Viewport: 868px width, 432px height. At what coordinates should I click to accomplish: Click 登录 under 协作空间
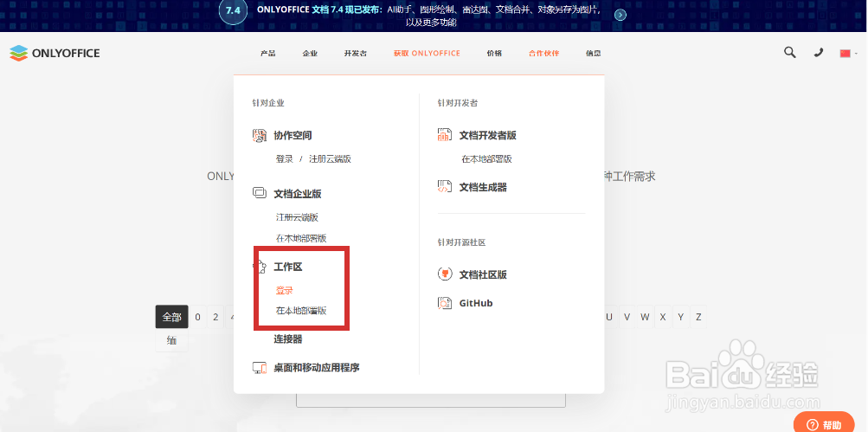[x=285, y=159]
